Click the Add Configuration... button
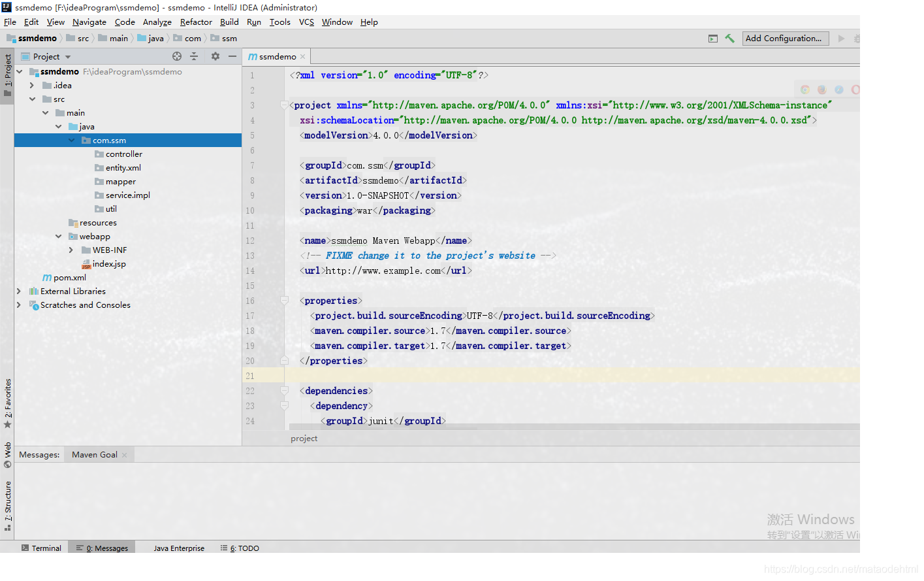Image resolution: width=924 pixels, height=581 pixels. (786, 39)
